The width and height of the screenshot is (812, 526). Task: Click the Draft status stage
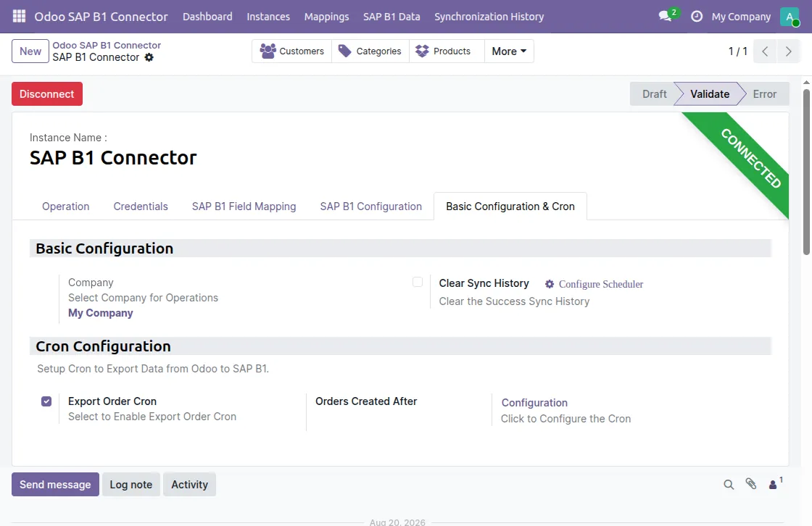[x=655, y=93]
